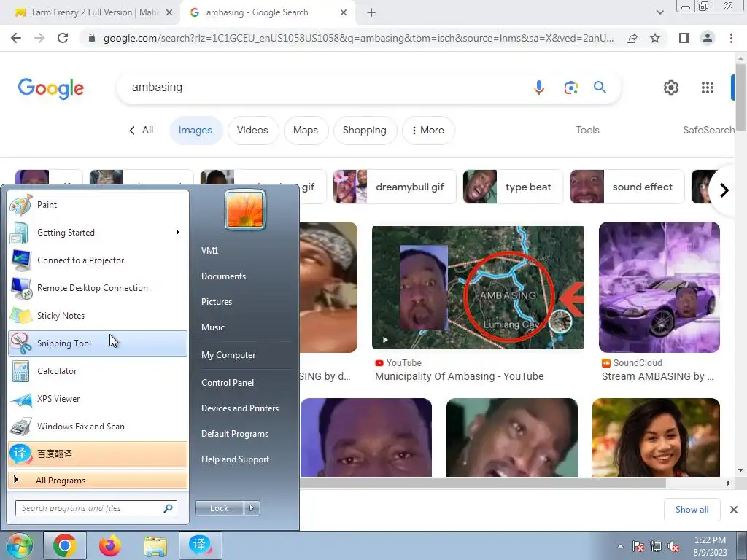Open Documents in the Start menu
This screenshot has height=560, width=747.
tap(223, 276)
